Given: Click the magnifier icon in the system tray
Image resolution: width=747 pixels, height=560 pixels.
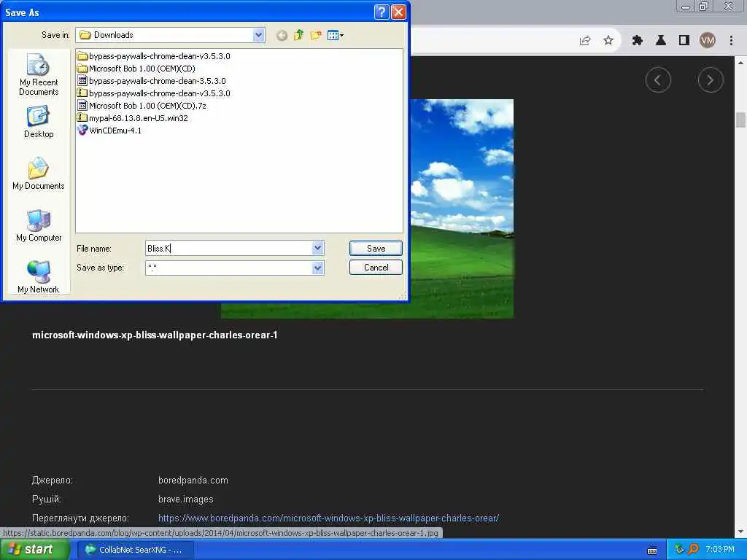Looking at the screenshot, I should 694,550.
